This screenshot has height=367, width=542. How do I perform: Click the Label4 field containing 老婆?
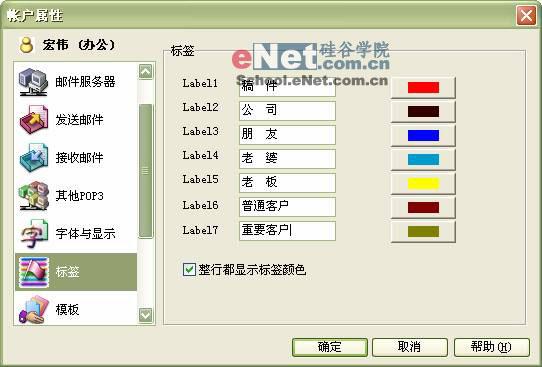pos(287,159)
